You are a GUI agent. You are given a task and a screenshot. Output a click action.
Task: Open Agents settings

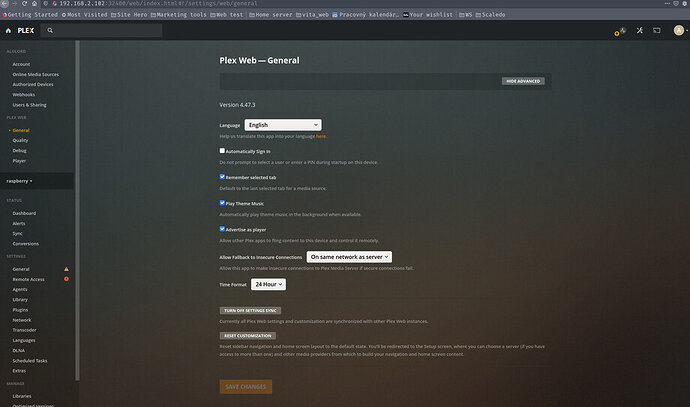point(20,290)
